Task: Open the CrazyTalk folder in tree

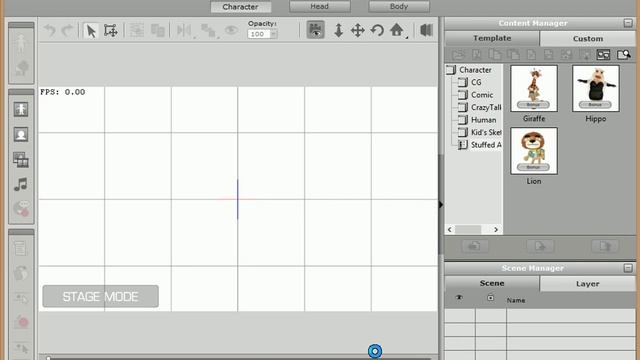Action: 486,107
